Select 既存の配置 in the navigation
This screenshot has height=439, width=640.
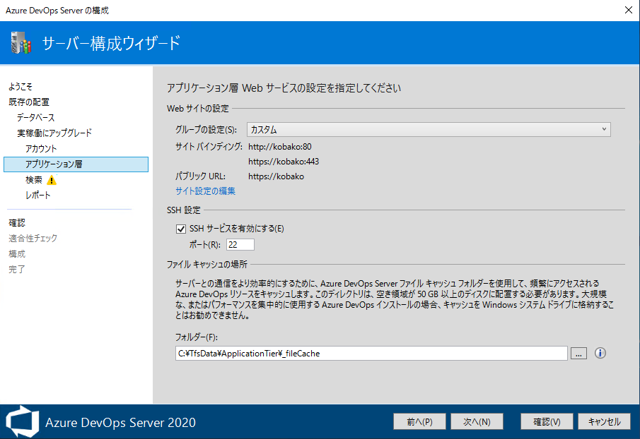click(x=29, y=102)
